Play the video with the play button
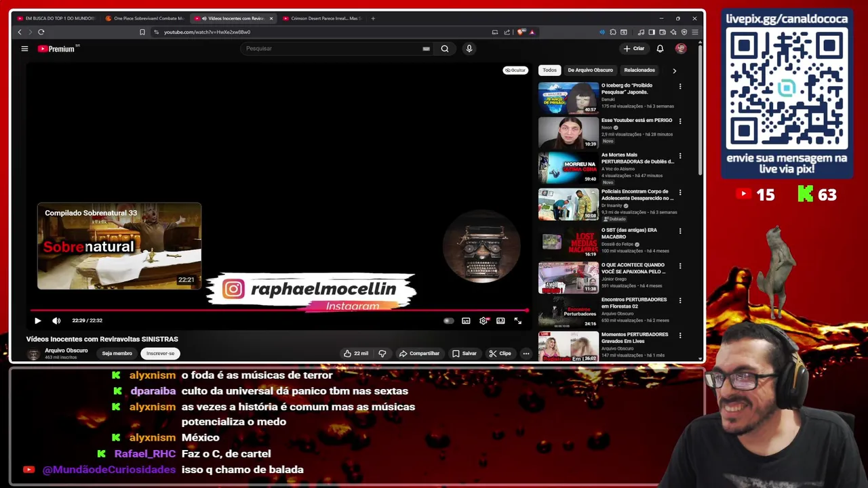Viewport: 868px width, 488px height. pos(38,321)
